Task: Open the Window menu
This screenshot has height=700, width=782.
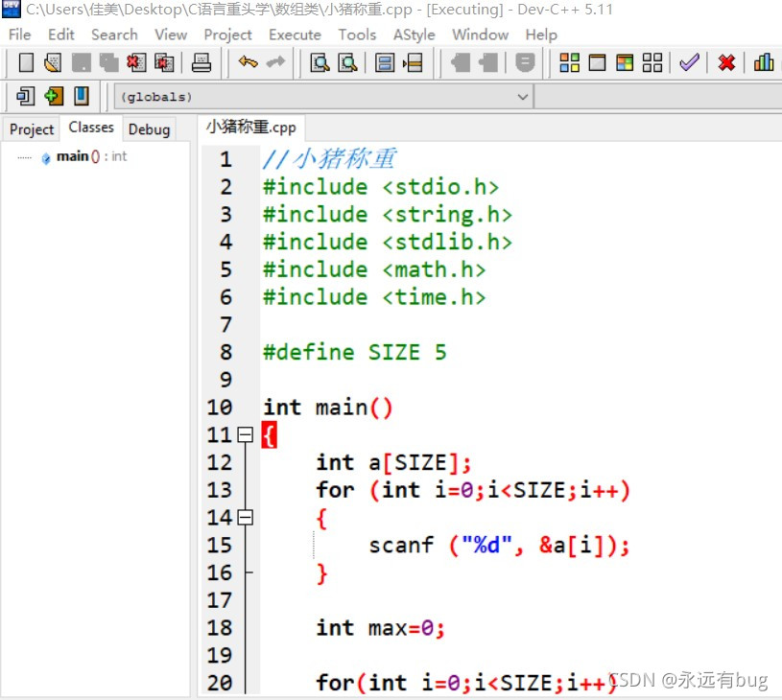Action: click(481, 35)
